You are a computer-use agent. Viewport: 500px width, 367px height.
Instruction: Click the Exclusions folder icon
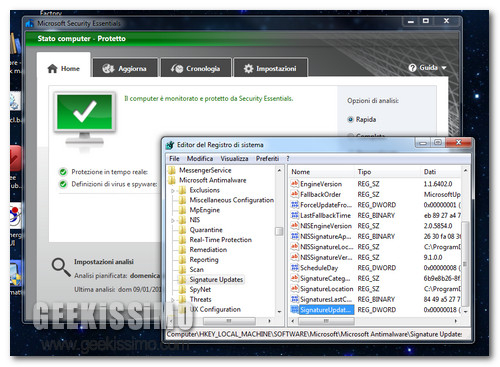pos(182,190)
